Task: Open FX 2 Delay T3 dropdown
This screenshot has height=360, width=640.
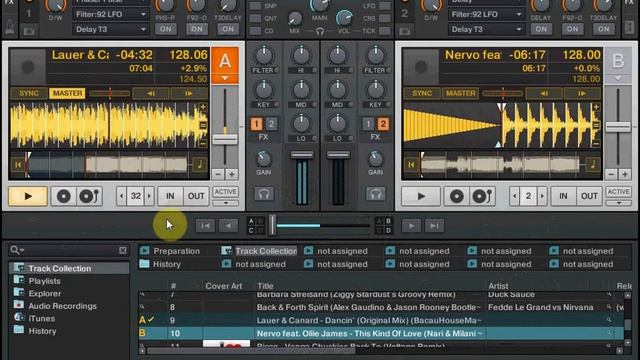Action: (x=486, y=29)
